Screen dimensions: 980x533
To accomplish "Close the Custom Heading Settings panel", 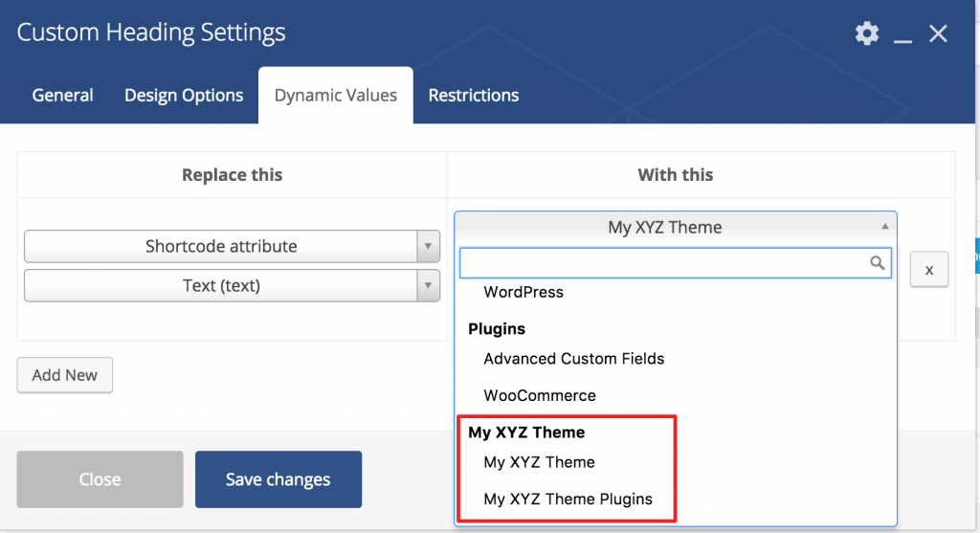I will point(938,33).
